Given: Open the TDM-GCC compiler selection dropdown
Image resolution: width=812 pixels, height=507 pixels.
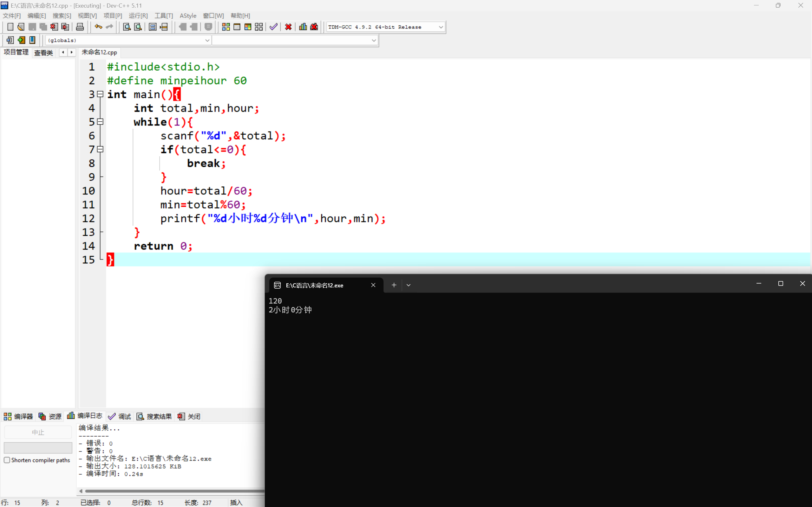Looking at the screenshot, I should click(x=441, y=27).
